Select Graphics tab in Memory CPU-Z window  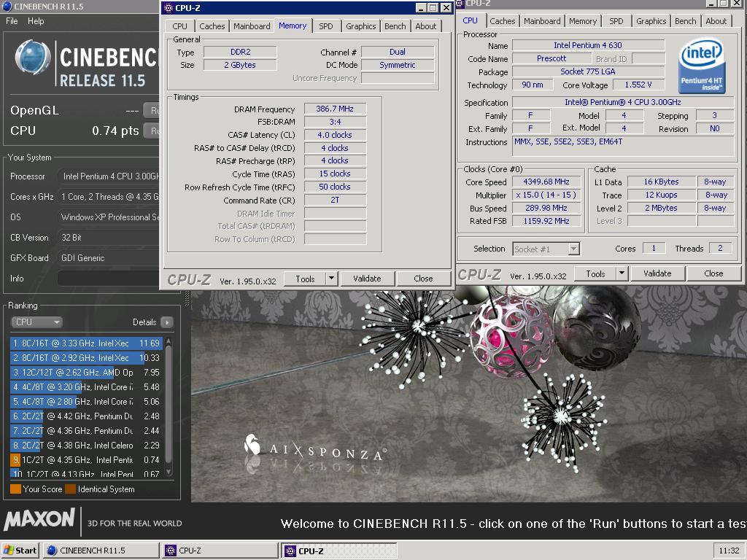[x=360, y=26]
